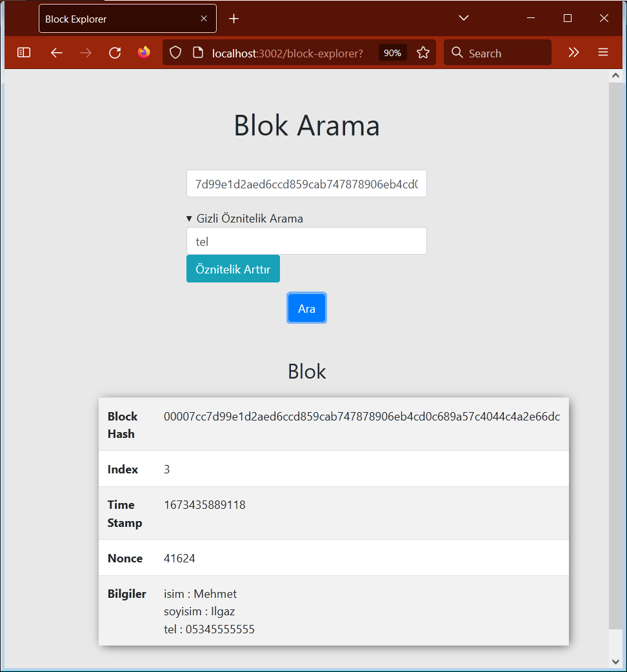Screen dimensions: 627x672
Task: Open the Firefox application menu
Action: [x=602, y=53]
